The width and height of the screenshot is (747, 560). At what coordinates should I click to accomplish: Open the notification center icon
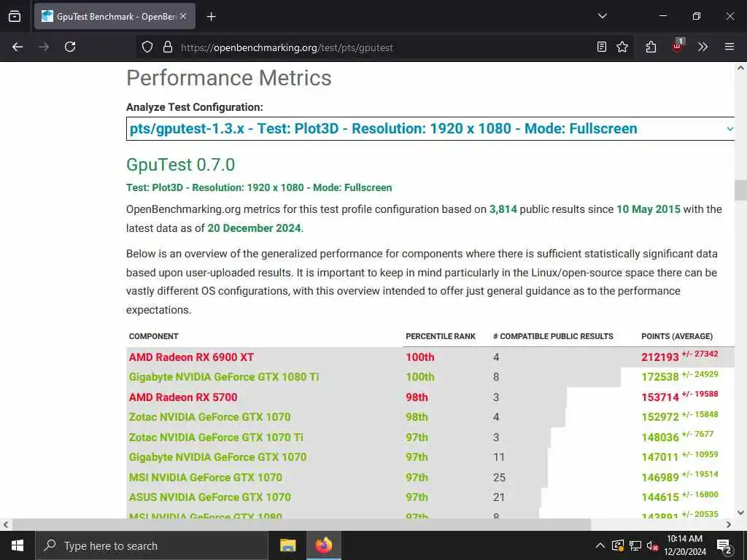[x=724, y=546]
